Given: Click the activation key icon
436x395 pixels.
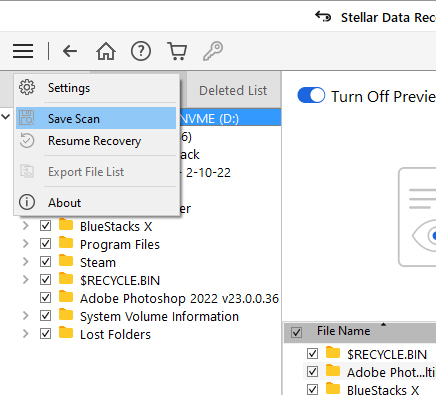Looking at the screenshot, I should (x=213, y=51).
